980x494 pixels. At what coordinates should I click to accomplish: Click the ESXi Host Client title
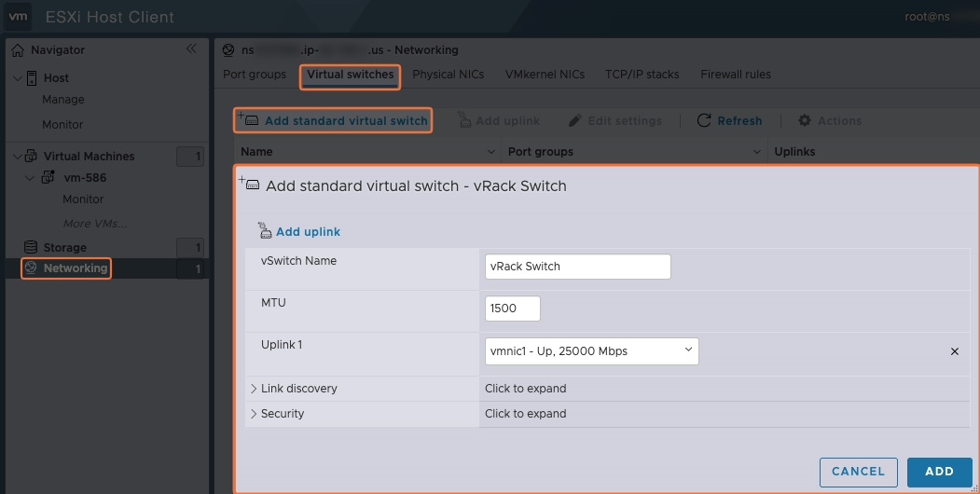110,17
